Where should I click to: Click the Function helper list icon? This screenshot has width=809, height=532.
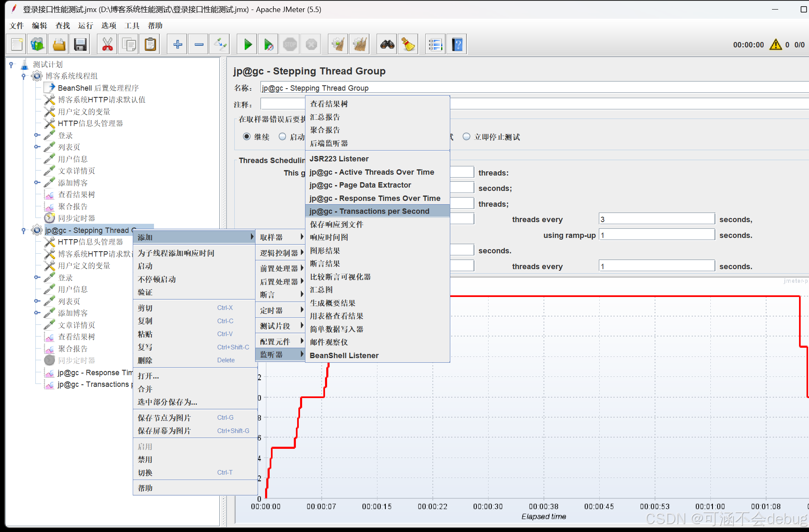coord(435,45)
